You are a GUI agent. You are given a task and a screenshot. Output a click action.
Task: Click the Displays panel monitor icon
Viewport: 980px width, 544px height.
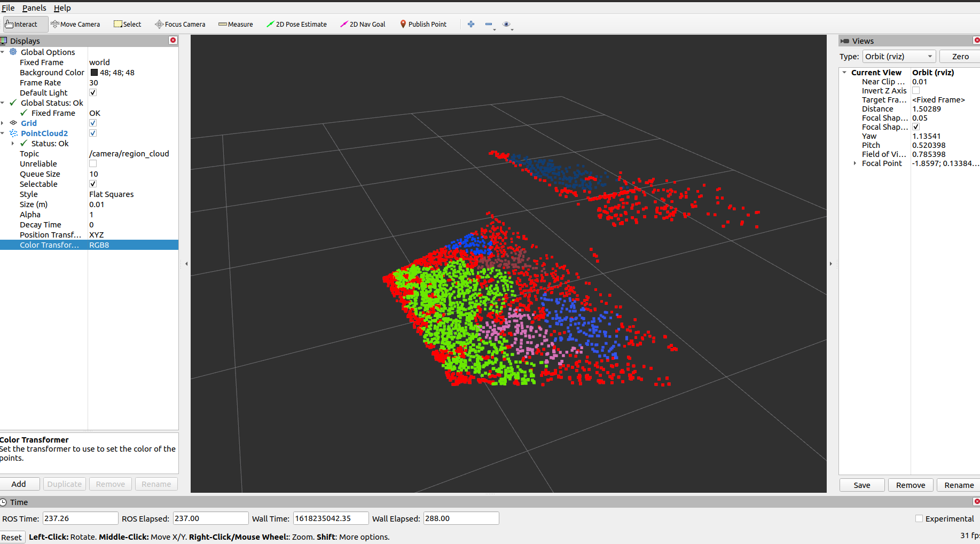point(4,41)
